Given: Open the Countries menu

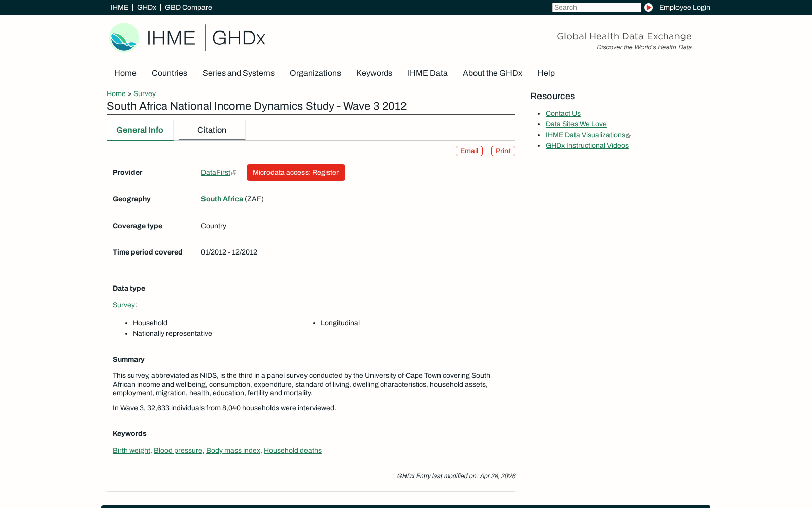Looking at the screenshot, I should [x=170, y=73].
